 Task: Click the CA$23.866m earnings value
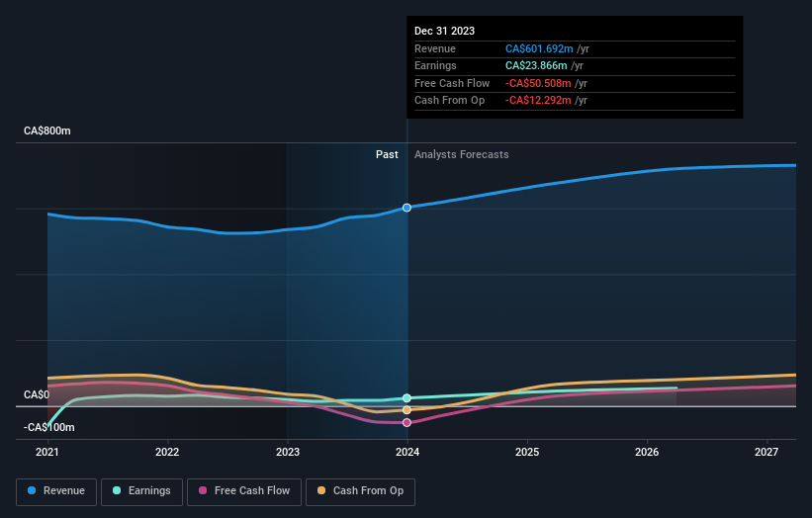coord(536,65)
